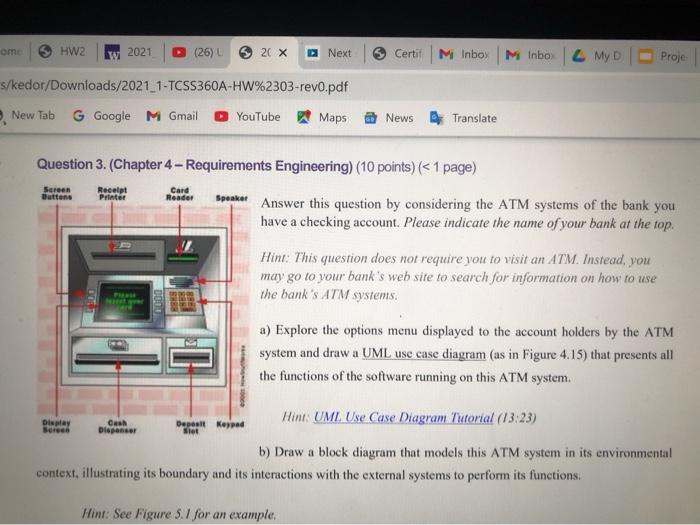Image resolution: width=700 pixels, height=525 pixels.
Task: Click the 'Receipt Printer' label in the diagram
Action: [112, 193]
